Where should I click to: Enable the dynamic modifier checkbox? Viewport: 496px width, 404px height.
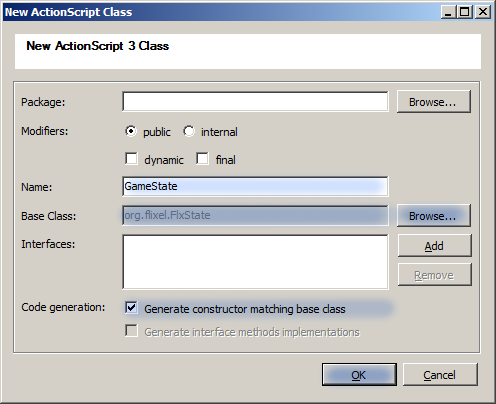click(131, 159)
